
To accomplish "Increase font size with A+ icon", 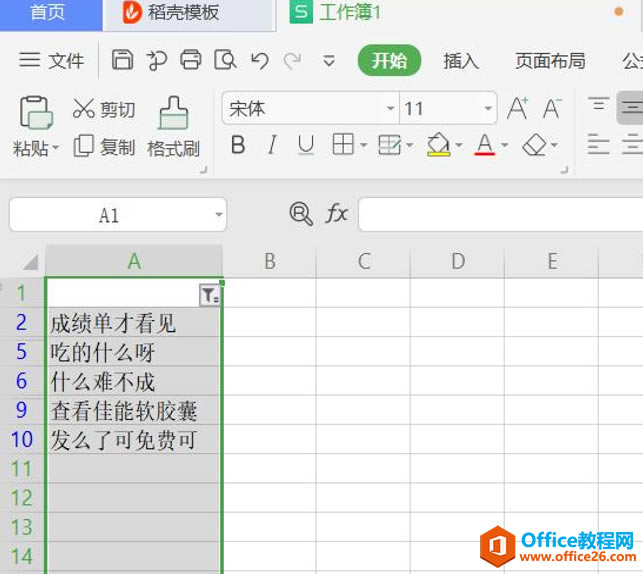I will (518, 109).
